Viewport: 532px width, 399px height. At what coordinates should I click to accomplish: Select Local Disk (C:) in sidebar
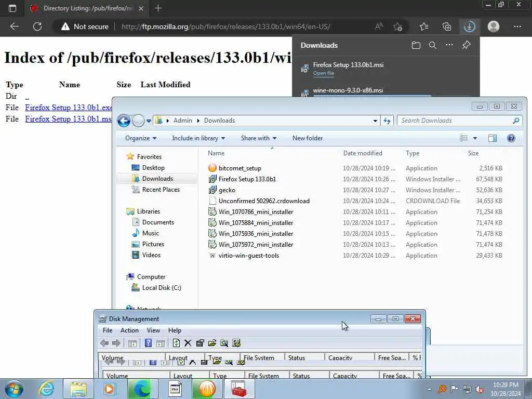click(162, 288)
